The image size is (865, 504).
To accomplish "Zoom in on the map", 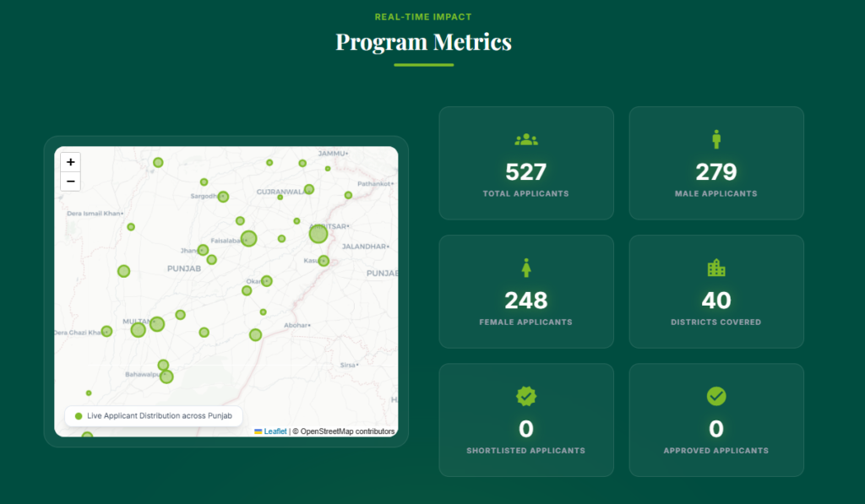I will pos(71,162).
